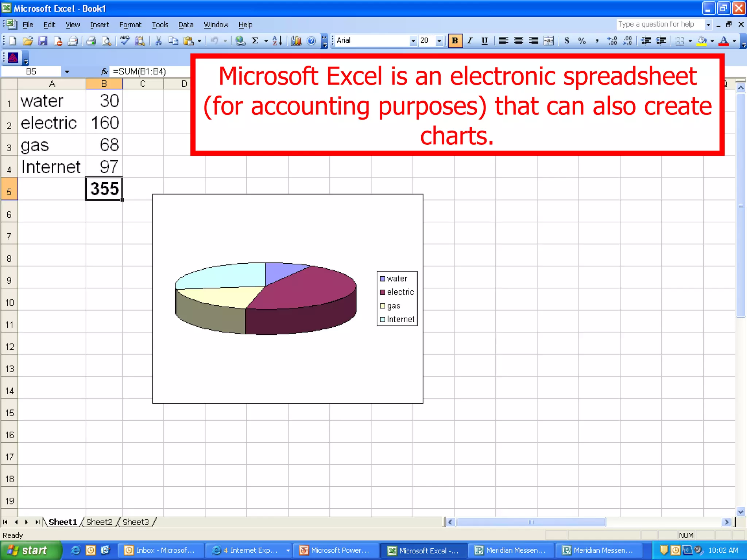The width and height of the screenshot is (747, 560).
Task: Click the Copy icon
Action: pos(174,41)
